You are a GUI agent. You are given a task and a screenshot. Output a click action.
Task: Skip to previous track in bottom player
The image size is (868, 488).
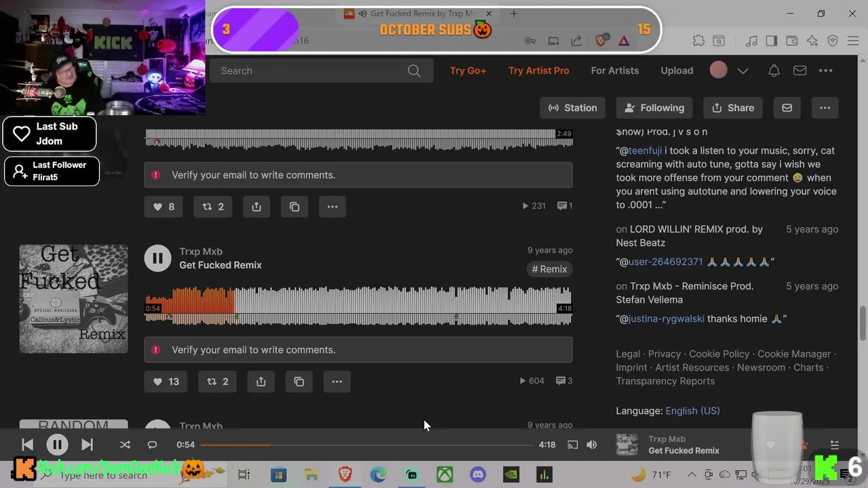point(27,445)
